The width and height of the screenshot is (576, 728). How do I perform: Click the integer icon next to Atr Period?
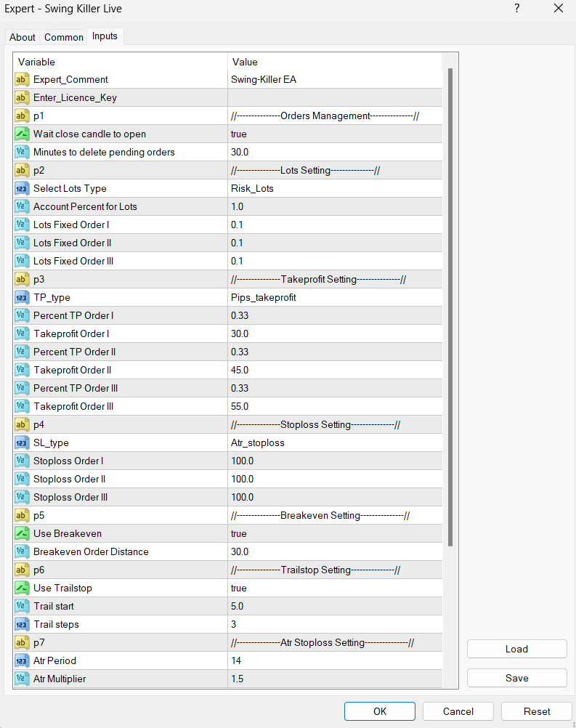22,661
